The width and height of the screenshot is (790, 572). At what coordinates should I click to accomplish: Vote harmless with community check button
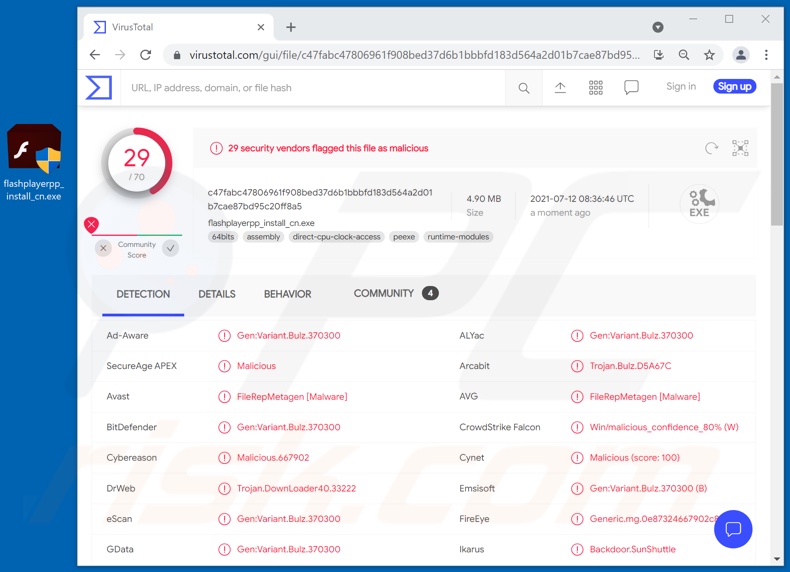pyautogui.click(x=171, y=248)
